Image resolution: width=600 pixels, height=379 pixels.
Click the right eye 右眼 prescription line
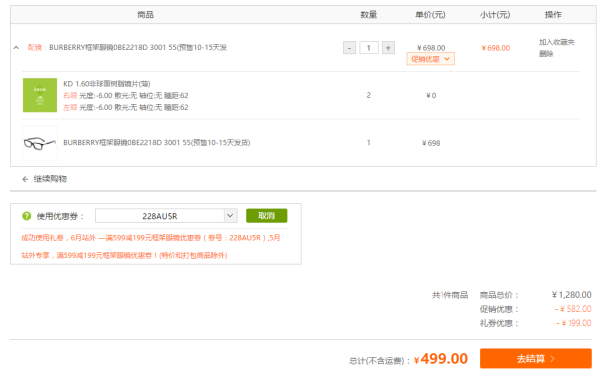point(126,96)
